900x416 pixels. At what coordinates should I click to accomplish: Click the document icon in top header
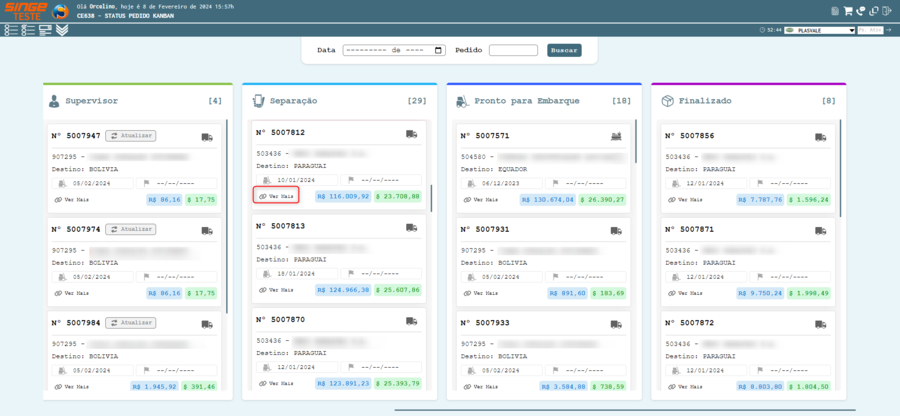pyautogui.click(x=835, y=12)
